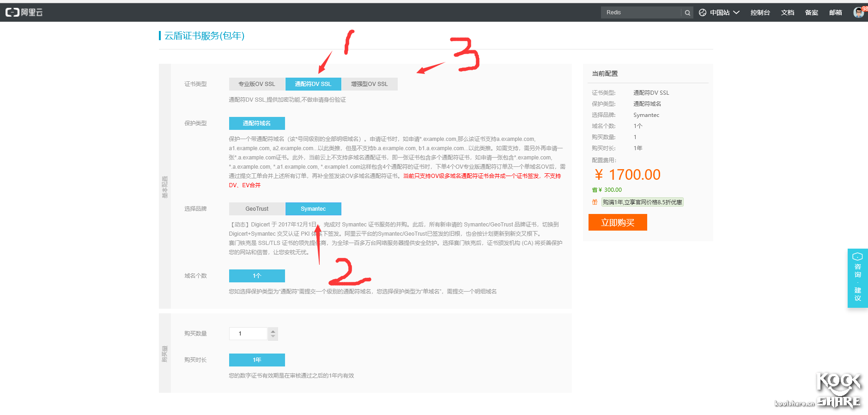Select 专业版OV SSL certificate type
Viewport: 868px width, 415px height.
pos(257,84)
